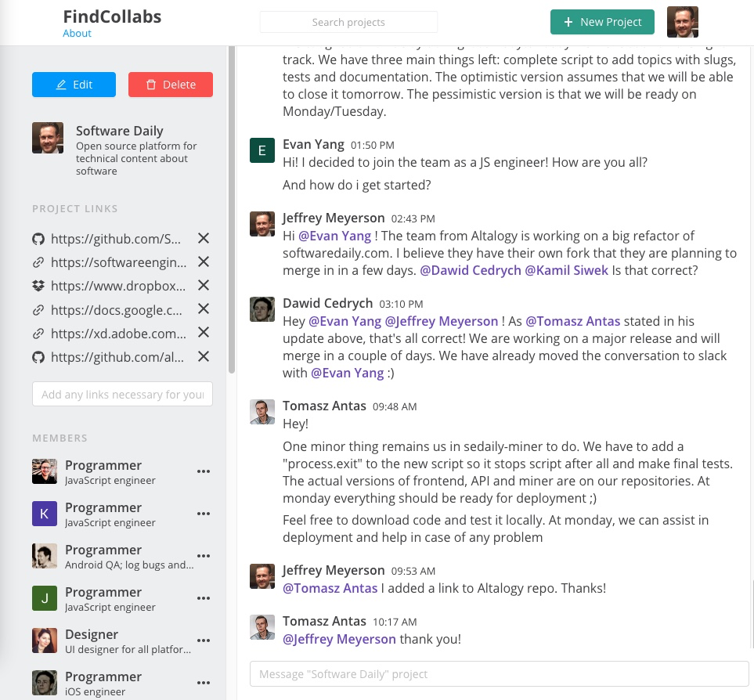Remove the xd.adobe.com link
The width and height of the screenshot is (754, 700).
tap(204, 333)
